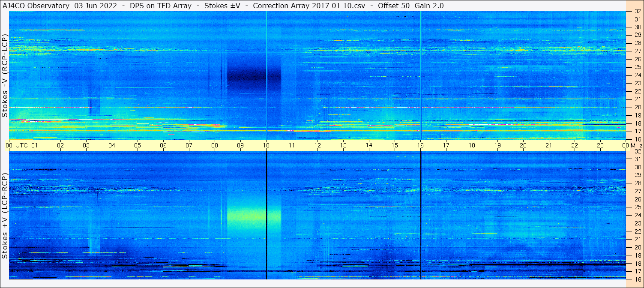644x288 pixels.
Task: Click the MHz unit label at axis end
Action: tap(636, 145)
